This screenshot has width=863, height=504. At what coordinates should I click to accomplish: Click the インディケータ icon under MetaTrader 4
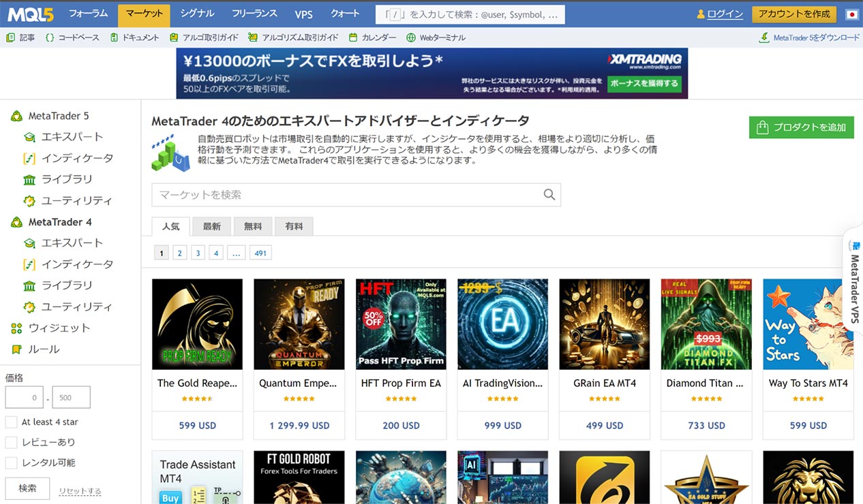pos(29,264)
